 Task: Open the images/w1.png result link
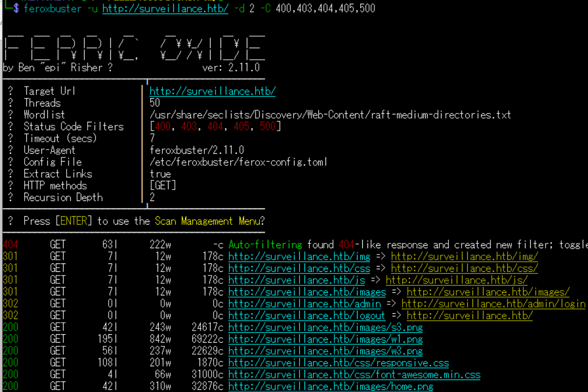click(x=325, y=340)
